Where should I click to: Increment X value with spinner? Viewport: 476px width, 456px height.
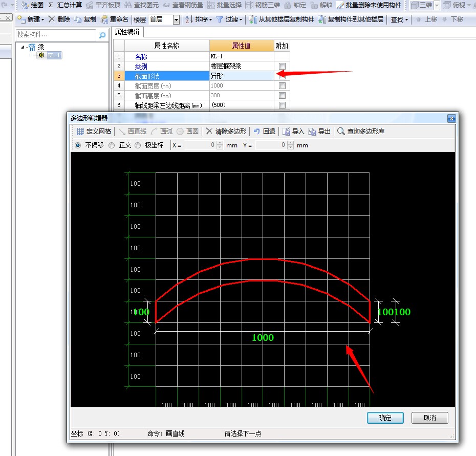click(220, 143)
